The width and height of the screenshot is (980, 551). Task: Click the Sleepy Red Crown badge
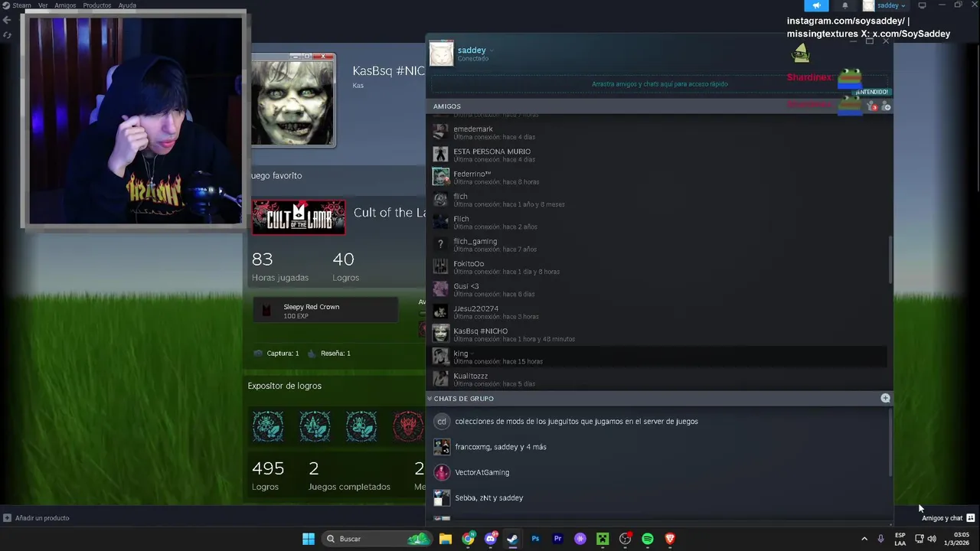pos(325,311)
